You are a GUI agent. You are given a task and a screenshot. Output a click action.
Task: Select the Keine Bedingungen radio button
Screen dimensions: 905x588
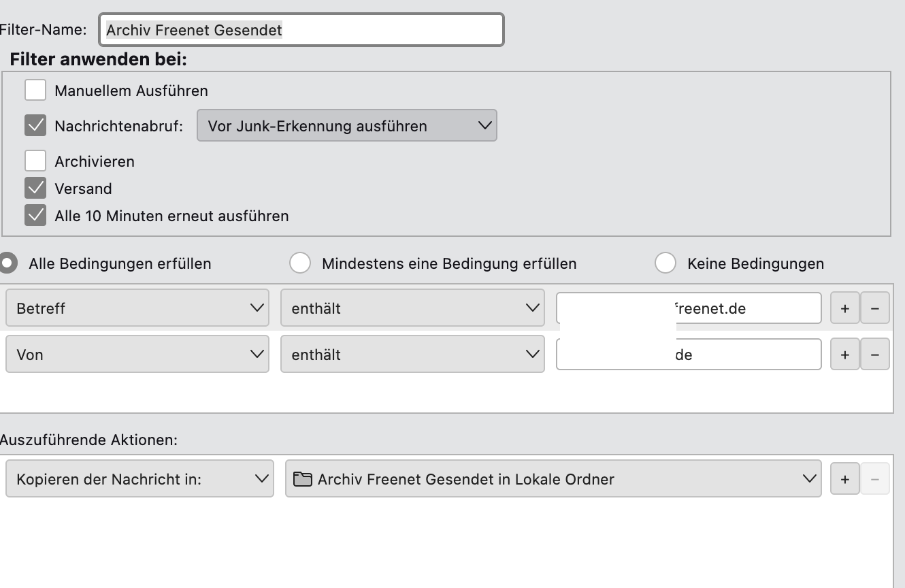pos(665,263)
